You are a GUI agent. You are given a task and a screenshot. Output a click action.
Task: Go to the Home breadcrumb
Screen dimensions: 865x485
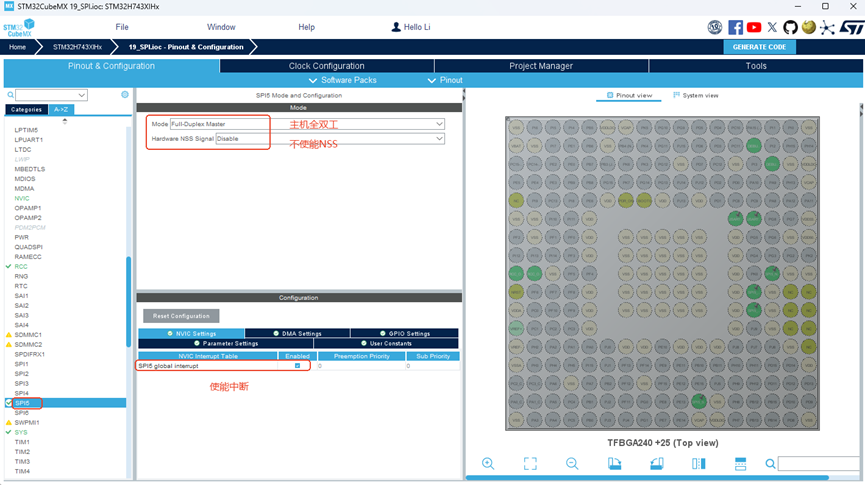click(x=17, y=47)
